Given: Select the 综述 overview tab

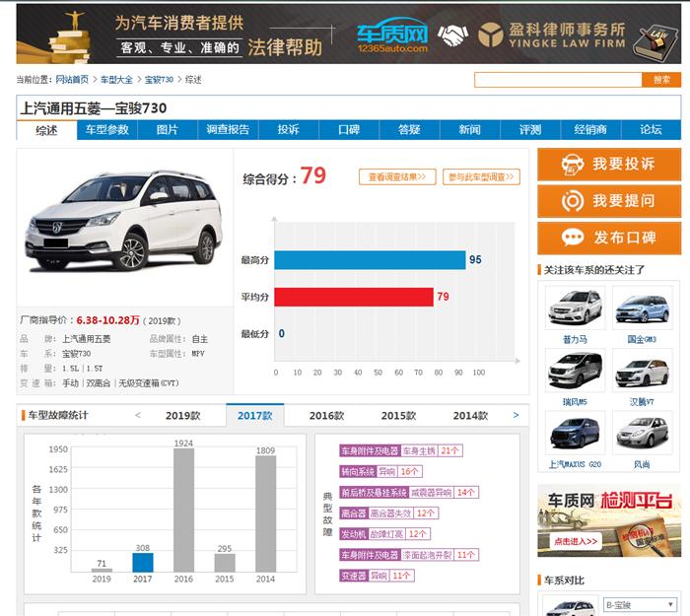Looking at the screenshot, I should click(46, 131).
